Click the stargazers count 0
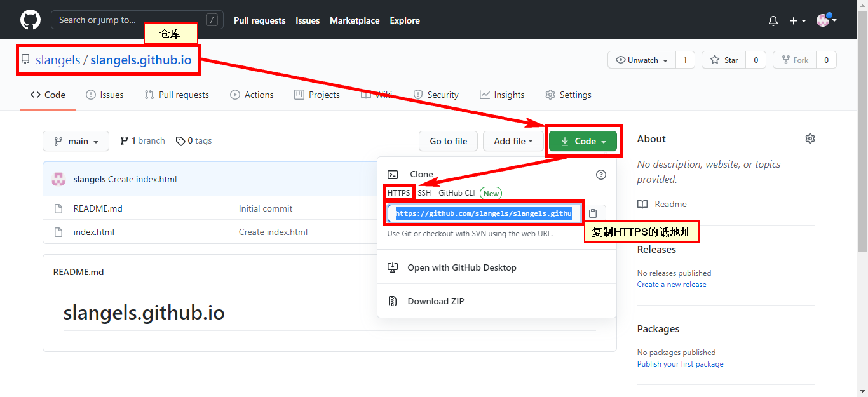This screenshot has height=397, width=868. click(756, 60)
